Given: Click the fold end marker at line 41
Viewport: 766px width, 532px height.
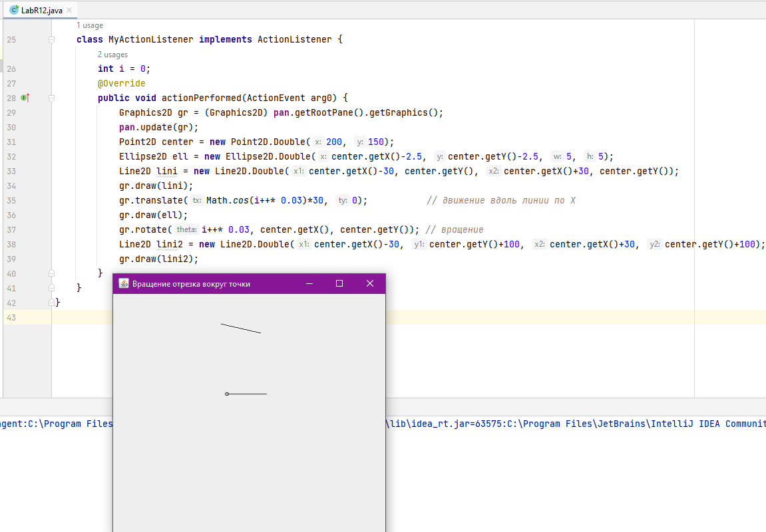Looking at the screenshot, I should click(51, 288).
